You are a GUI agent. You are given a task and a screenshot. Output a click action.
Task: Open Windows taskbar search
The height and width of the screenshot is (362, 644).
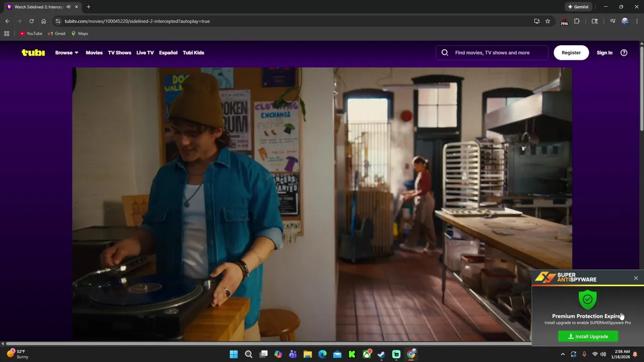[x=249, y=354]
